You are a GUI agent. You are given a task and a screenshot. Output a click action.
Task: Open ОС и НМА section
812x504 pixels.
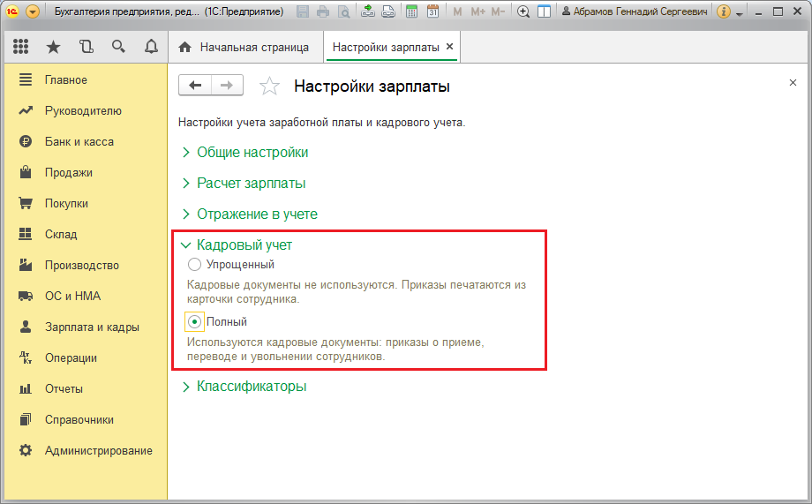(x=86, y=296)
